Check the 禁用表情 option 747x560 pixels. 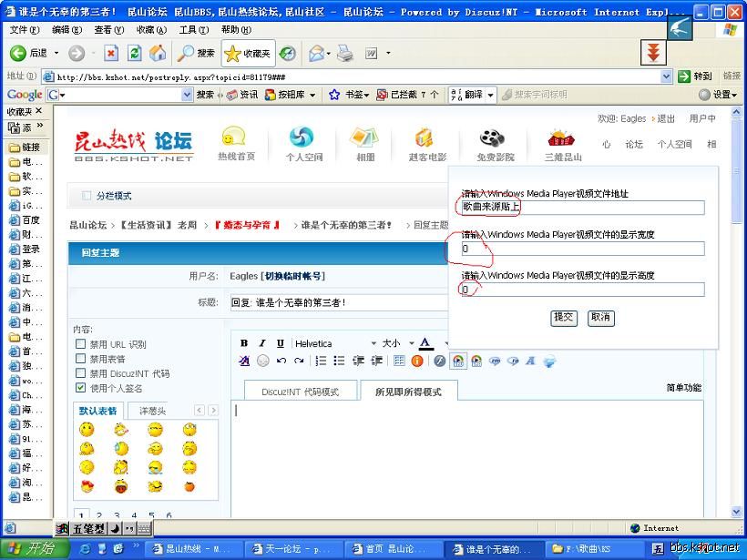81,359
